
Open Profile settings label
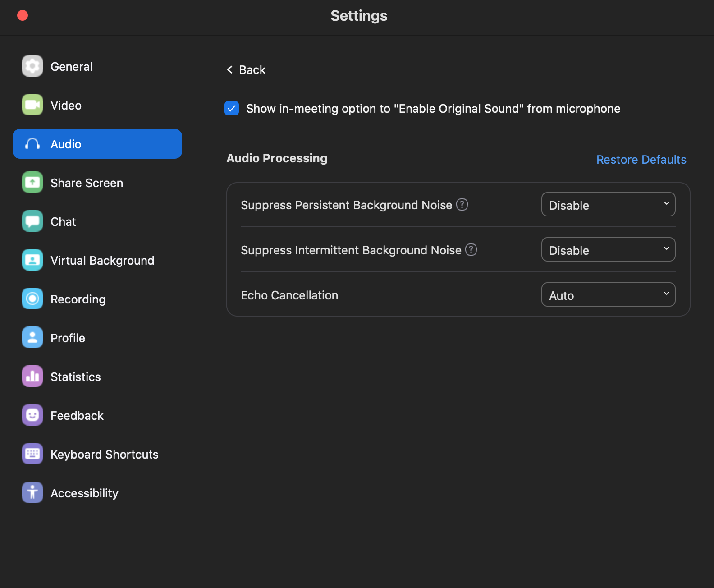coord(68,338)
